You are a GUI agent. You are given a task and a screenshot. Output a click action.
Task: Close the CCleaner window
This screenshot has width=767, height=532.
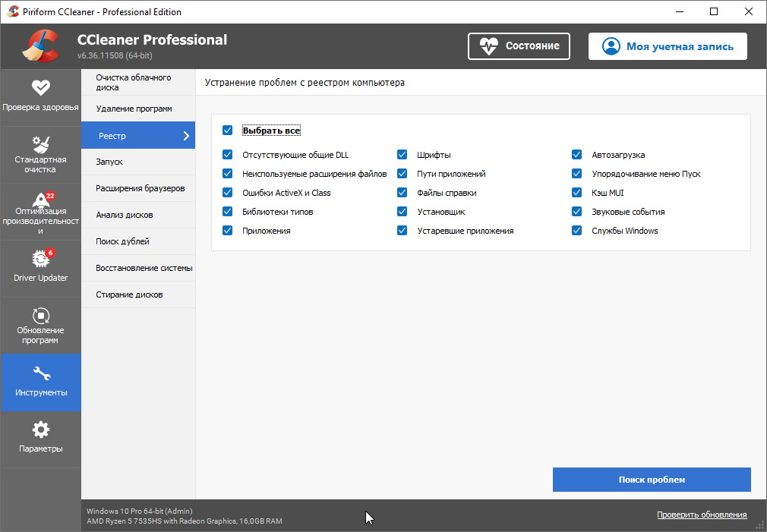coord(749,11)
